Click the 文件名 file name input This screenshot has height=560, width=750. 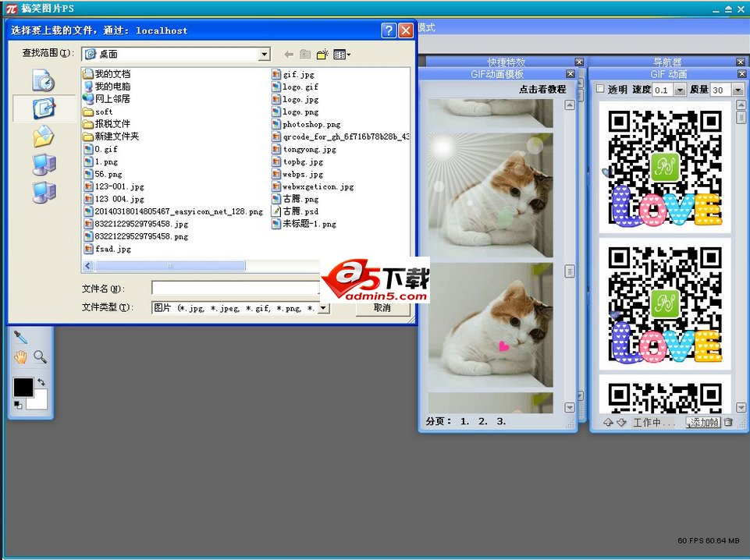[236, 288]
